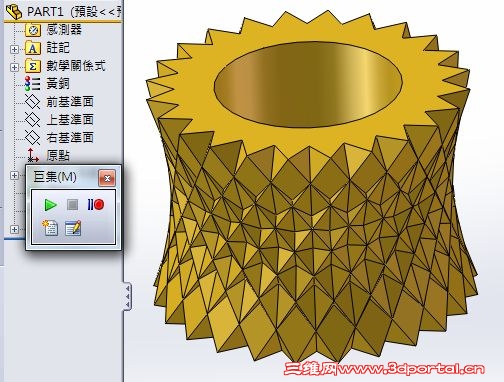Expand the 註記 annotations node

point(14,49)
